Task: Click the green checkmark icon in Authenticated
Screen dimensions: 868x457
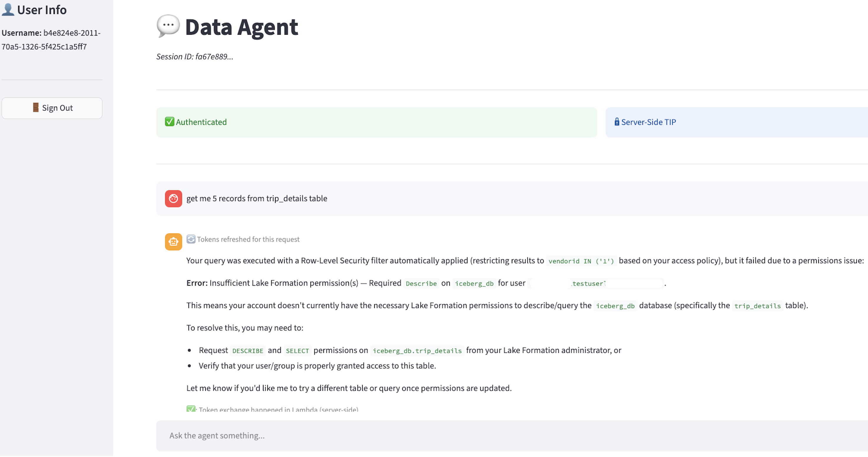Action: click(170, 122)
